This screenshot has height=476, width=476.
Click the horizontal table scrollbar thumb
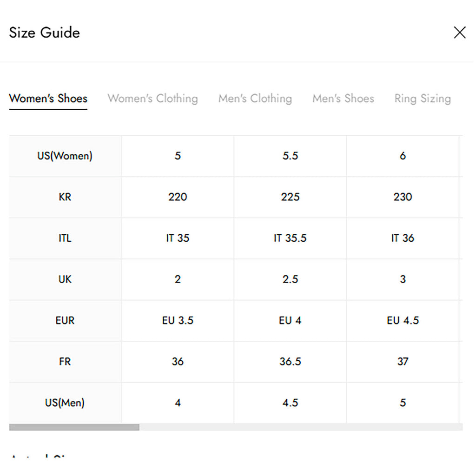(74, 427)
